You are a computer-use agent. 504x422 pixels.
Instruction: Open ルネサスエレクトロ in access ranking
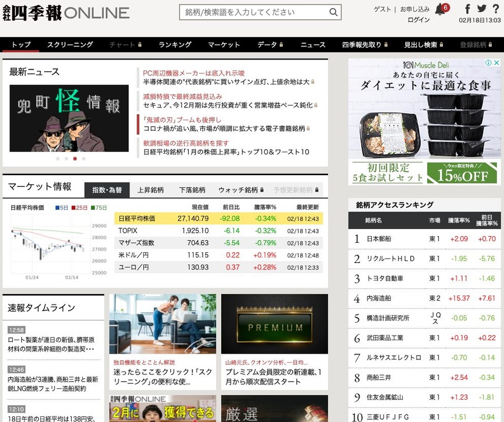[x=394, y=358]
